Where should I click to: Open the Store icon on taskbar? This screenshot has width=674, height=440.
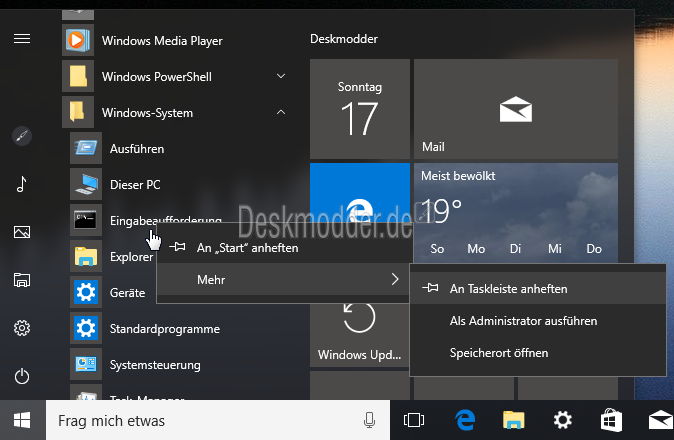611,420
